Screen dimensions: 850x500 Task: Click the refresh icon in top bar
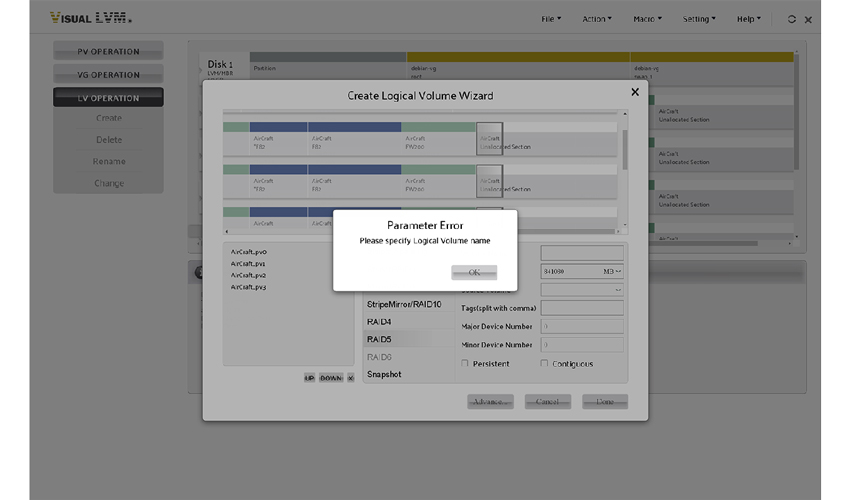coord(792,19)
